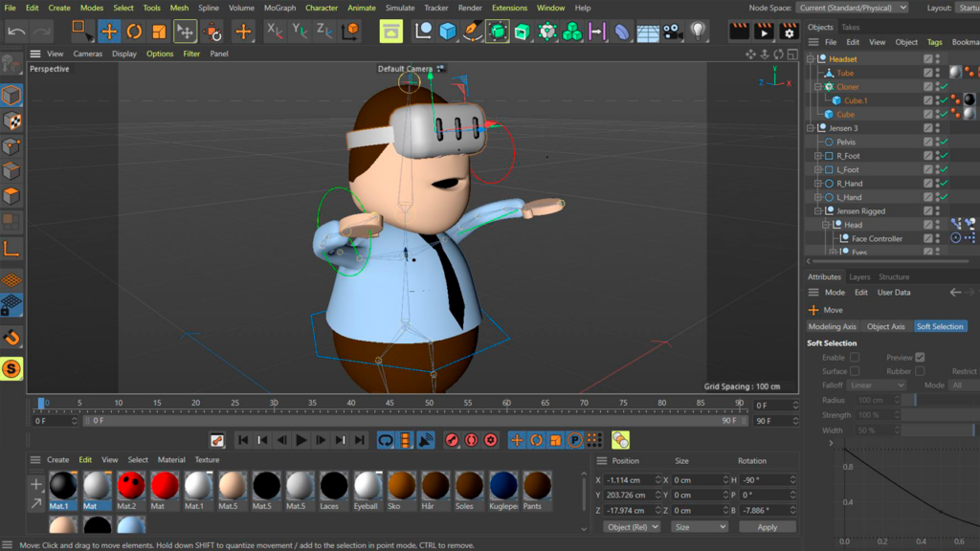980x551 pixels.
Task: Switch to the Object Axis tab
Action: pos(885,326)
